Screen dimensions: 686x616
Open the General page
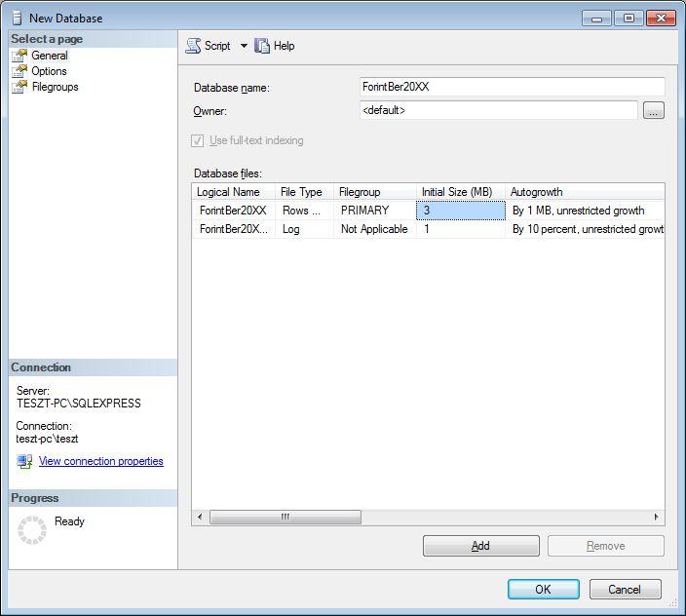(50, 56)
